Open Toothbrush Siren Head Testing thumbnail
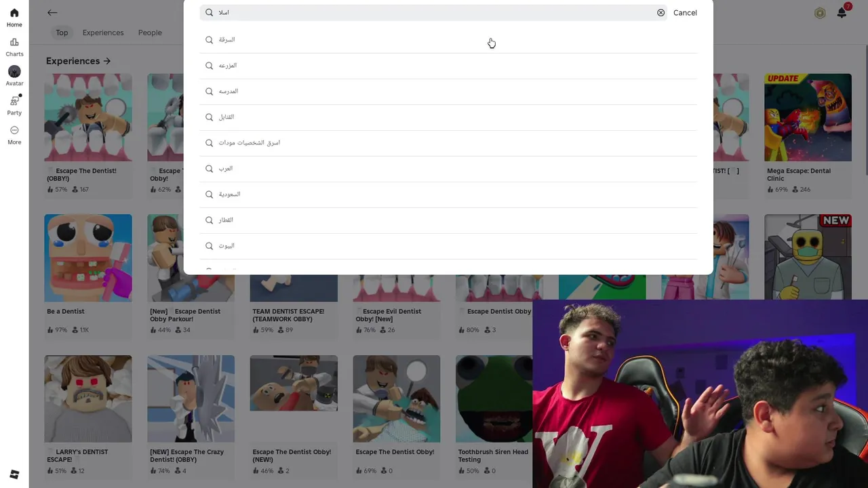 (x=494, y=399)
